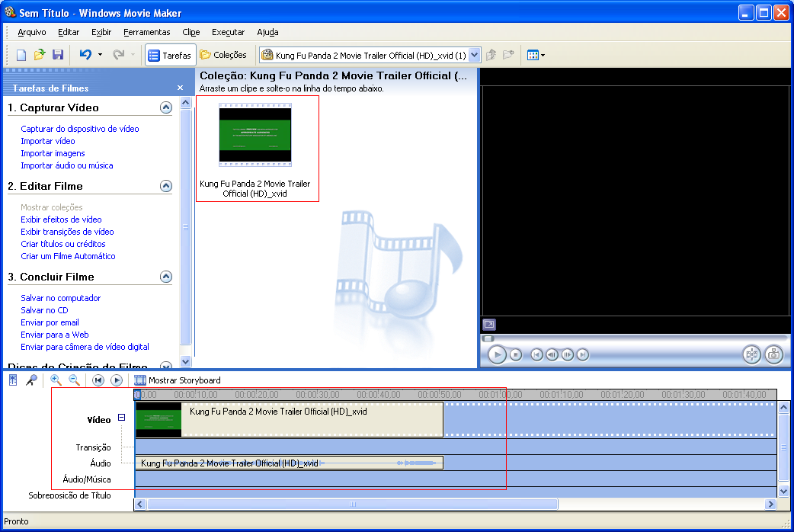Click the Zoom Timeline In magnifier
The image size is (794, 532).
click(x=56, y=380)
